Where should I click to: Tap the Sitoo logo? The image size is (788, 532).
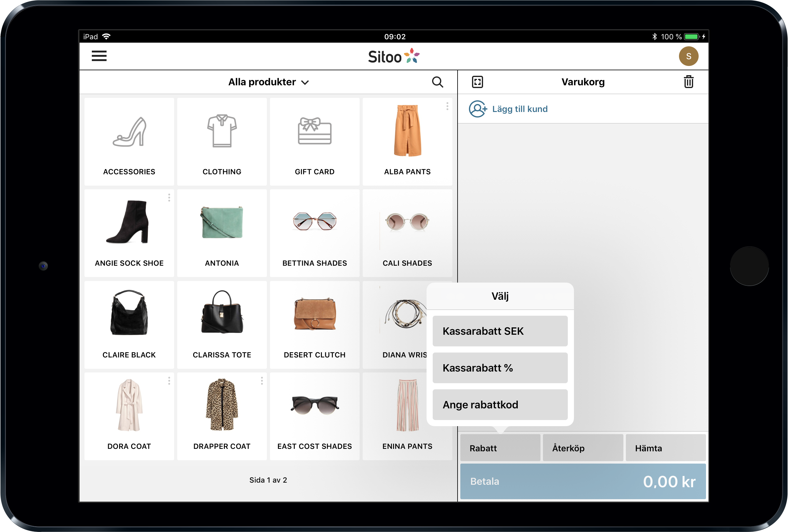(394, 56)
